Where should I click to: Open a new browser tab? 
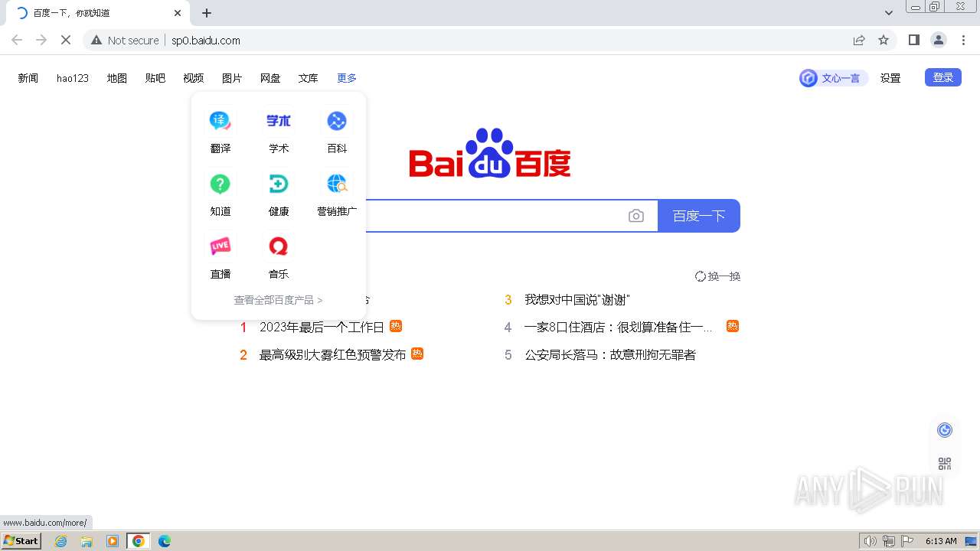[207, 13]
